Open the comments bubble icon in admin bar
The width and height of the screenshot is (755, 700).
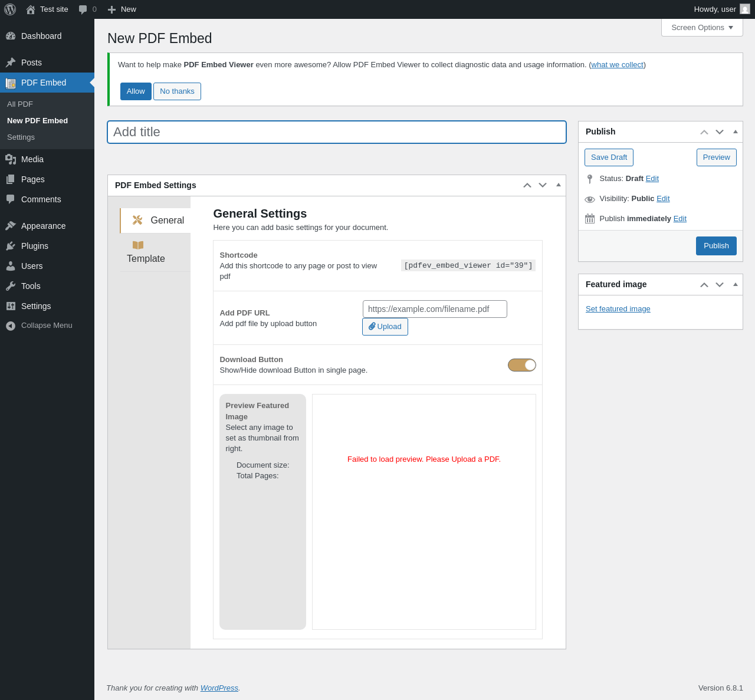(x=83, y=9)
